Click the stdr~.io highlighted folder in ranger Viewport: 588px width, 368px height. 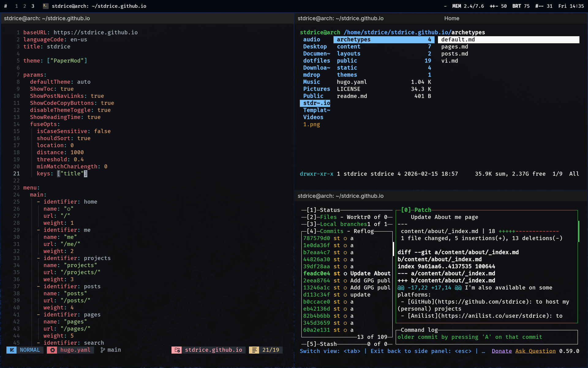pos(315,103)
